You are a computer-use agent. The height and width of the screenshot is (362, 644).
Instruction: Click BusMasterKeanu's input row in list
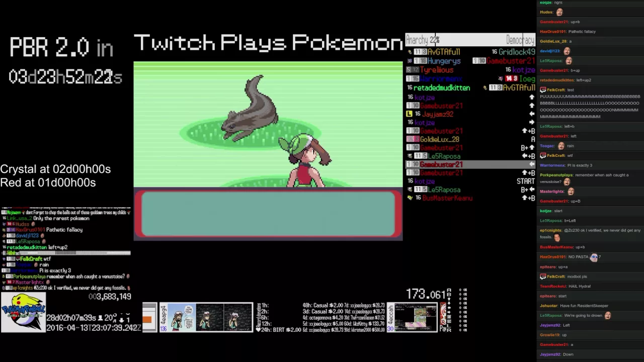click(x=470, y=198)
